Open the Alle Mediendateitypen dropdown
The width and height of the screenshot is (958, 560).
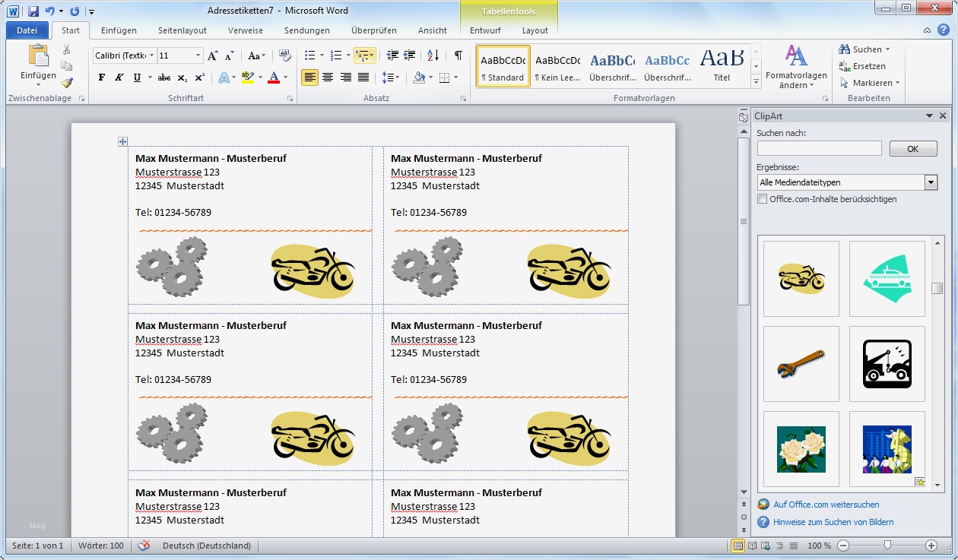tap(931, 182)
